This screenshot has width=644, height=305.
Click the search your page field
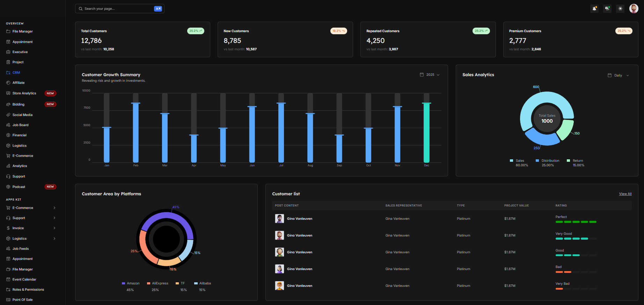click(x=117, y=9)
